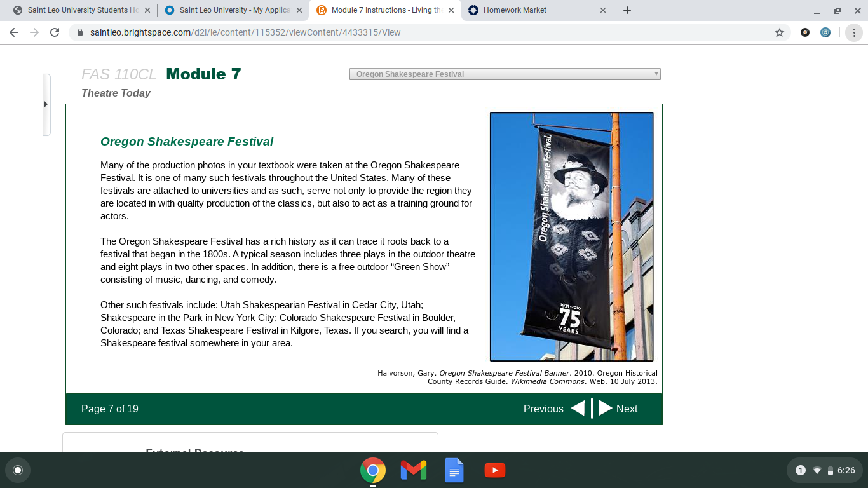Go to the previous module page arrow
868x488 pixels.
[578, 409]
